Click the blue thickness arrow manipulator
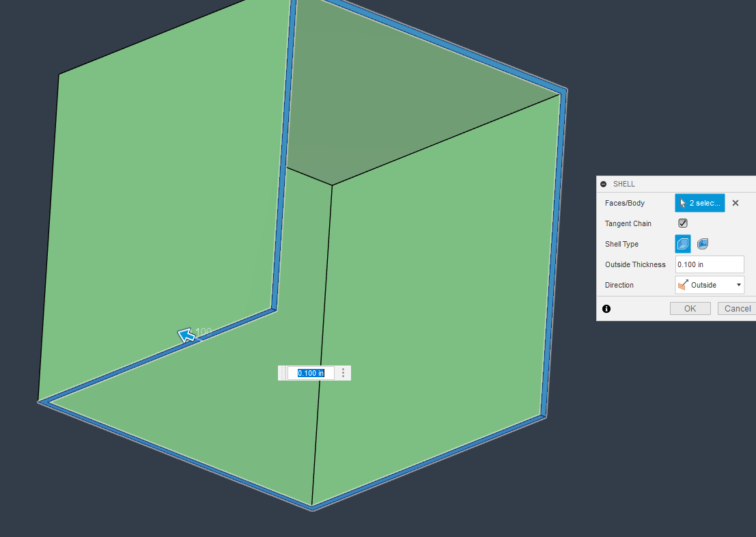756x537 pixels. coord(186,335)
